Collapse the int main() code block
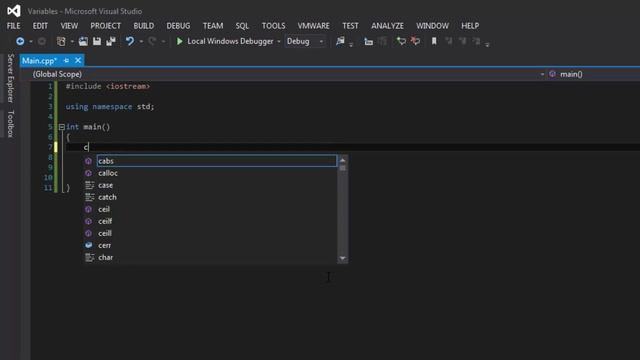Viewport: 640px width, 360px height. click(62, 127)
